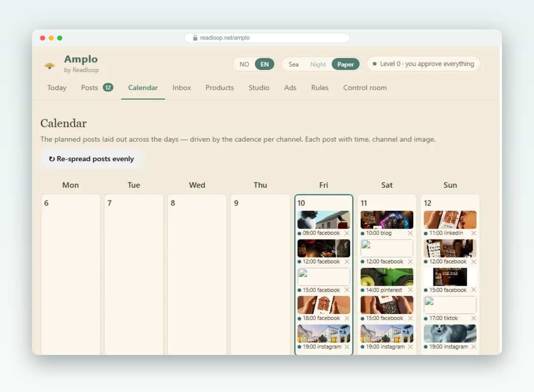This screenshot has height=392, width=534.
Task: Select the Tuesday 7 day cell
Action: pos(134,275)
